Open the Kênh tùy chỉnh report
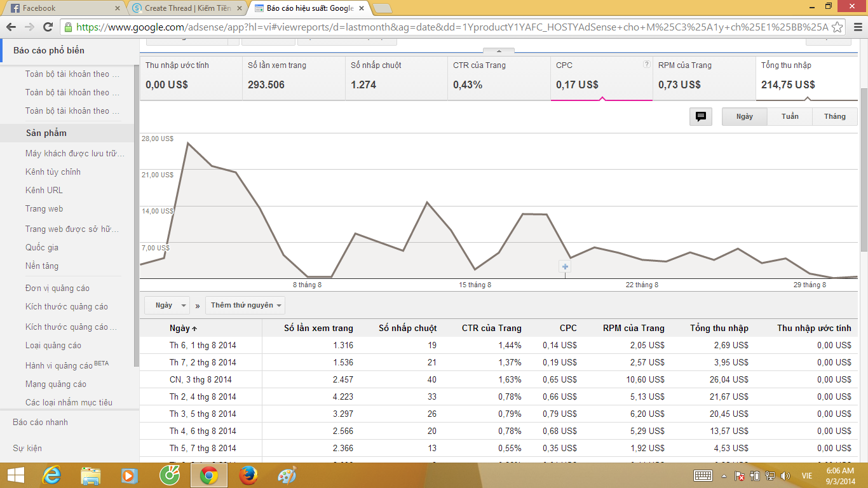 53,172
